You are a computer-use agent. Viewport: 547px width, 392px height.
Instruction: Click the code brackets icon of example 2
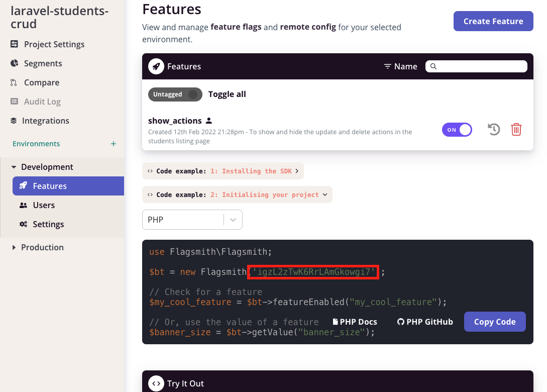coord(150,195)
